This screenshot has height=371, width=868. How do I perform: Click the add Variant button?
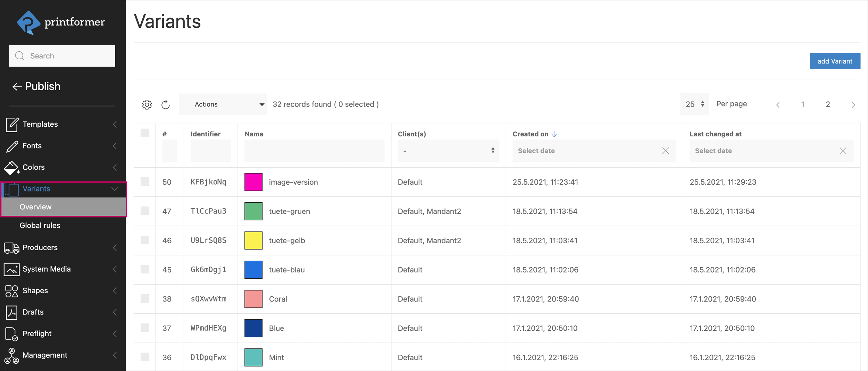coord(834,61)
